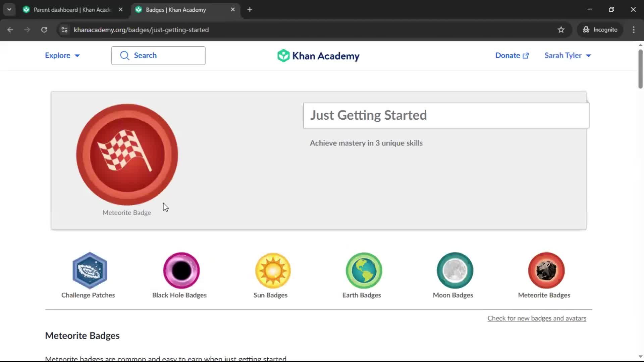This screenshot has height=362, width=644.
Task: Go forward in browser history
Action: coord(27,30)
